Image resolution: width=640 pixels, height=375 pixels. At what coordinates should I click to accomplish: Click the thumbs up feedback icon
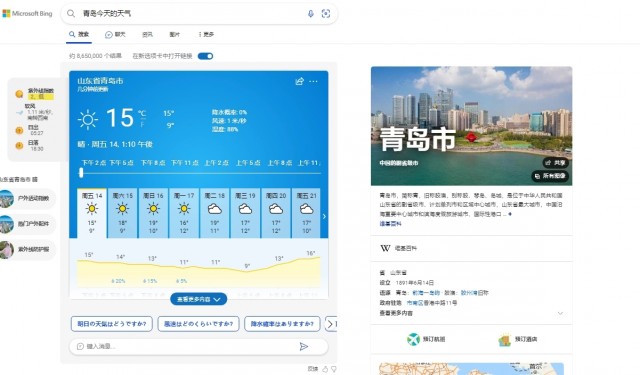pyautogui.click(x=325, y=369)
